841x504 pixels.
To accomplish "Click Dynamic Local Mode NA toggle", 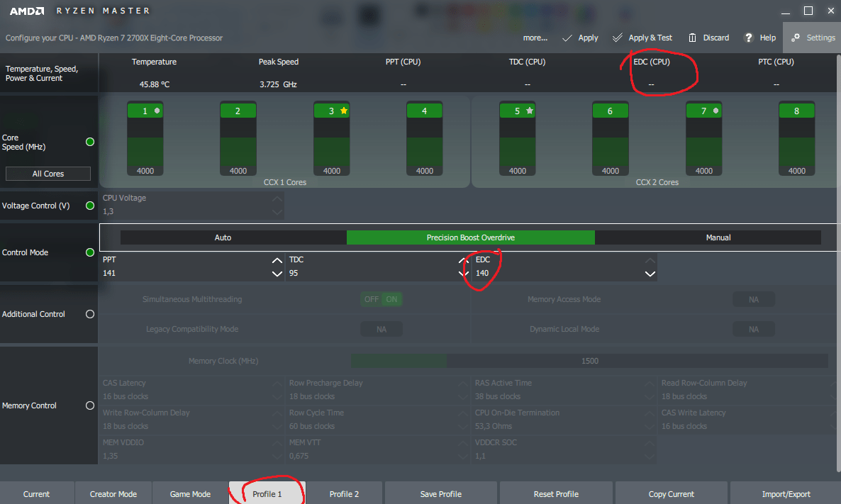I will 754,329.
